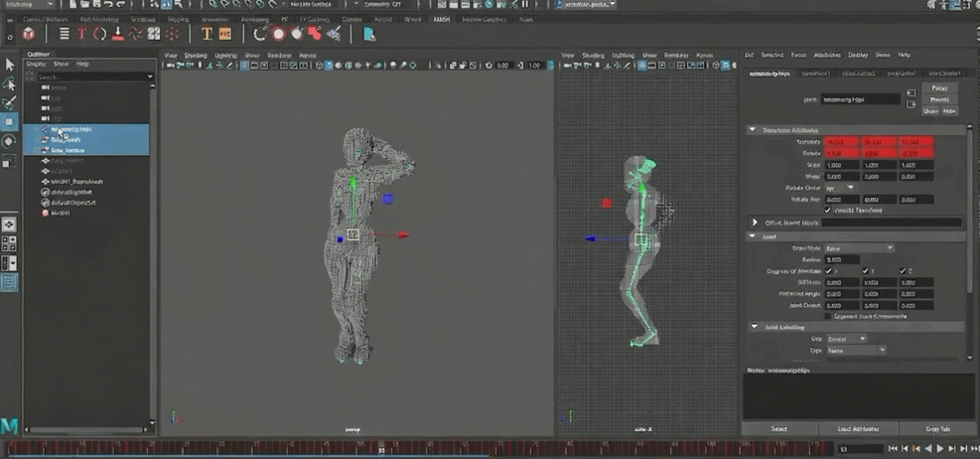Toggle the Inherits Transform checkbox
The width and height of the screenshot is (980, 459).
[829, 210]
